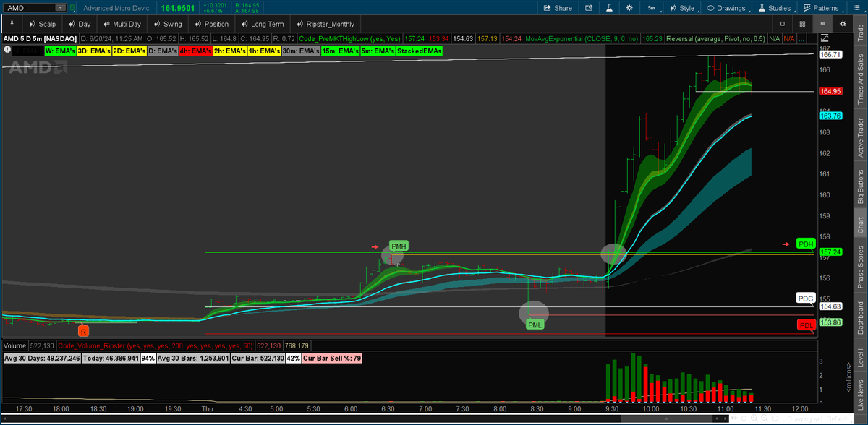Click the scroll right arrow at bottom
The image size is (868, 425).
pyautogui.click(x=725, y=418)
